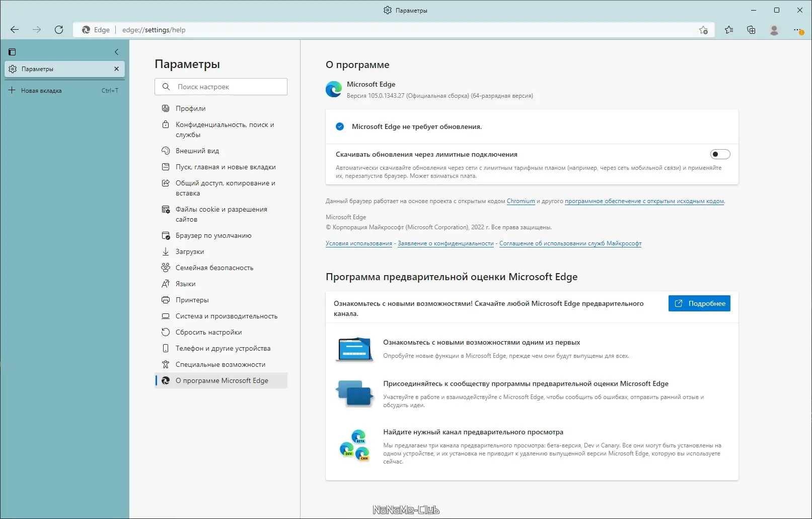This screenshot has width=812, height=519.
Task: Select О программе Microsoft Edge item
Action: pos(221,380)
